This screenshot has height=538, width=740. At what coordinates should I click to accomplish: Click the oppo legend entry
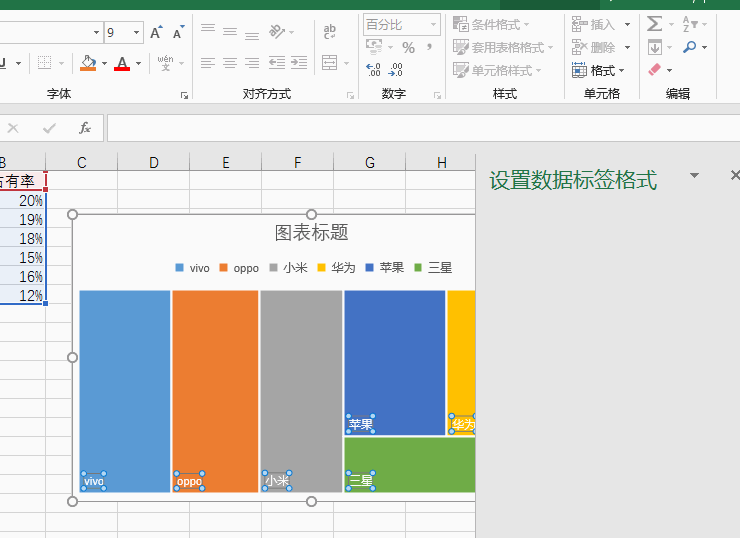239,268
